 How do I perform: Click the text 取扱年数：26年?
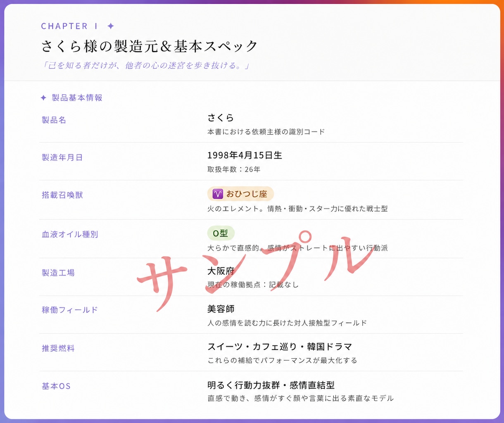point(234,169)
